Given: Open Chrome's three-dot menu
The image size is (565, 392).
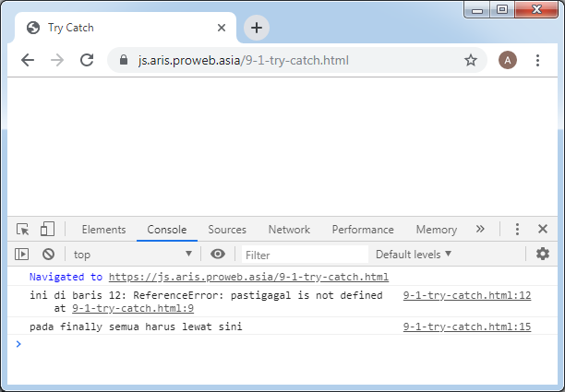Looking at the screenshot, I should 537,60.
